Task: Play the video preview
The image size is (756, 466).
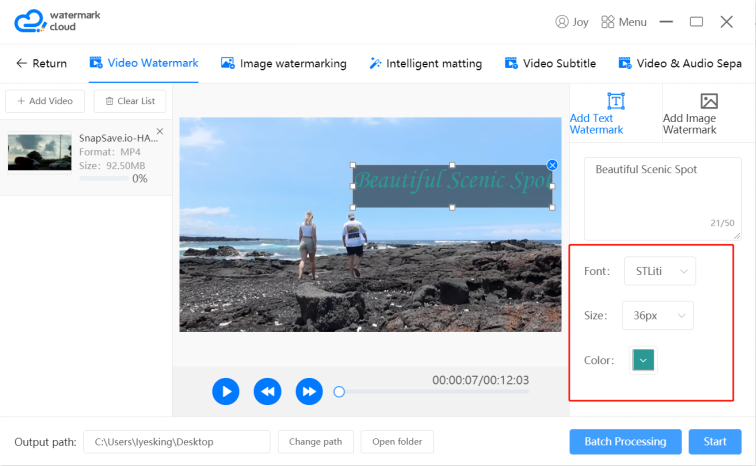Action: click(x=226, y=391)
